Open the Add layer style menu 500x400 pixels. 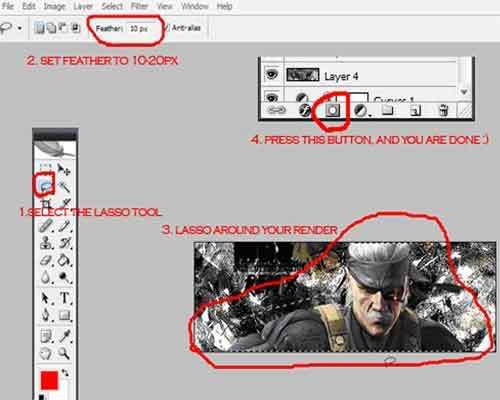pos(304,110)
